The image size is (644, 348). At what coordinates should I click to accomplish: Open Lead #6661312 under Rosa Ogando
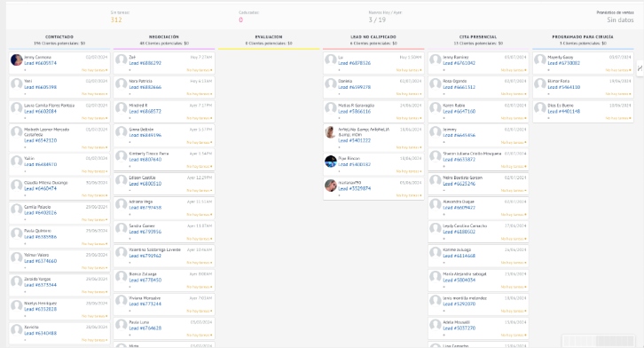[459, 88]
